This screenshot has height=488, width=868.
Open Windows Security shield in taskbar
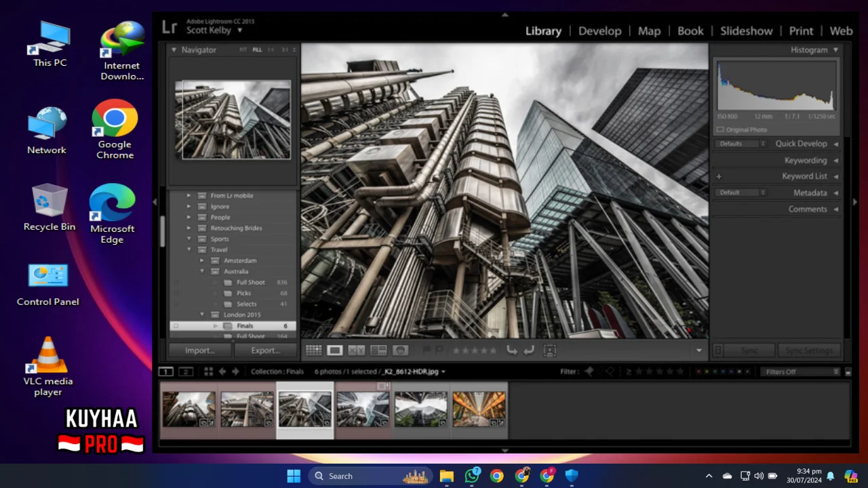click(x=572, y=476)
